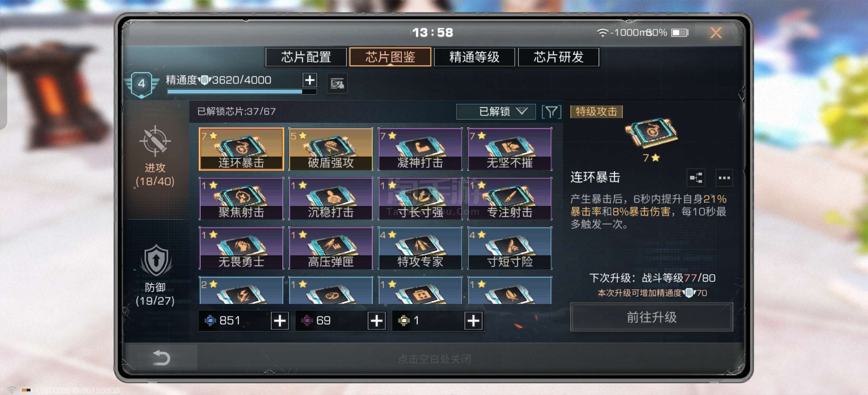Viewport: 868px width, 395px height.
Task: Click the chip relation tree icon
Action: (696, 178)
